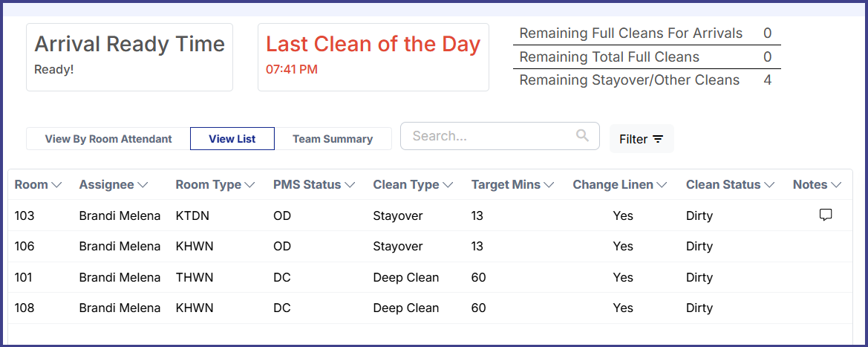This screenshot has width=868, height=347.
Task: Expand Clean Type column chevron
Action: tap(448, 185)
